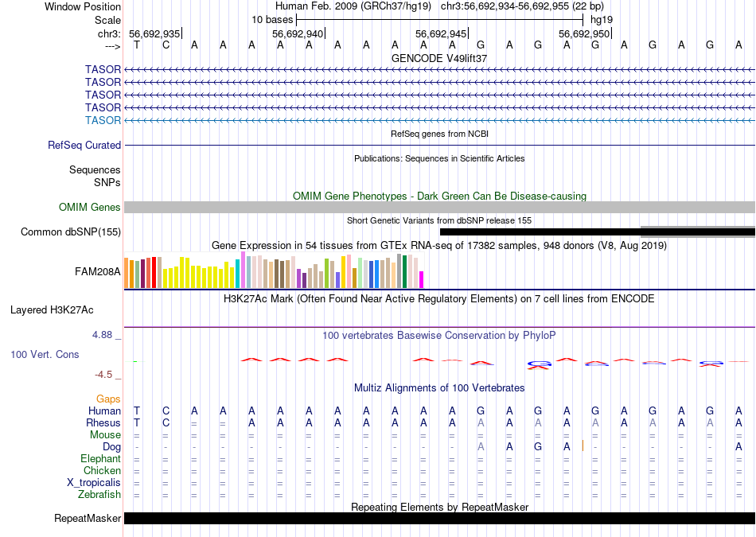Click the H3K27Ac Mark track title
Screen dimensions: 756x537
439,299
